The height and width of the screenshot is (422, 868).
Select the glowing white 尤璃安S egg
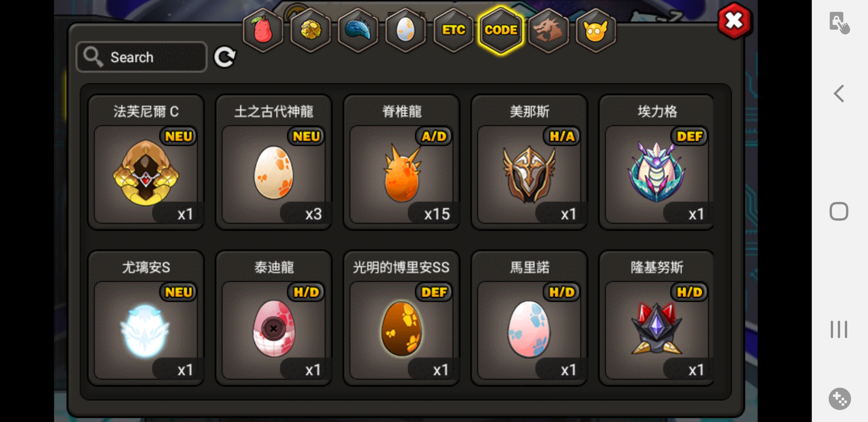coord(146,318)
